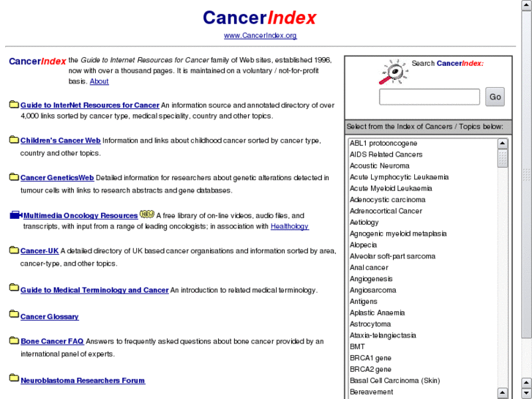Select ABL1 protooncogene in the topic list
Screen dimensions: 532x399
(422, 143)
